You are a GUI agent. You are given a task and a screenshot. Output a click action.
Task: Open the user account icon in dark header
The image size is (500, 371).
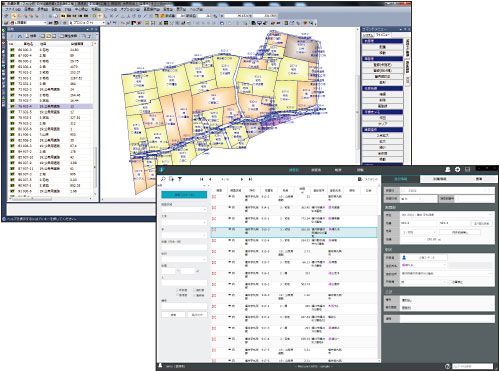click(448, 170)
